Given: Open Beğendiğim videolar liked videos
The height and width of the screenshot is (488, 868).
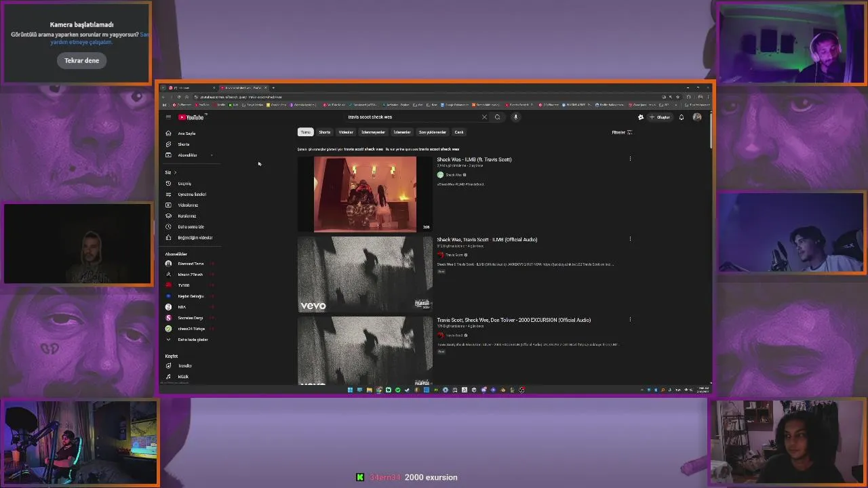Looking at the screenshot, I should coord(195,238).
